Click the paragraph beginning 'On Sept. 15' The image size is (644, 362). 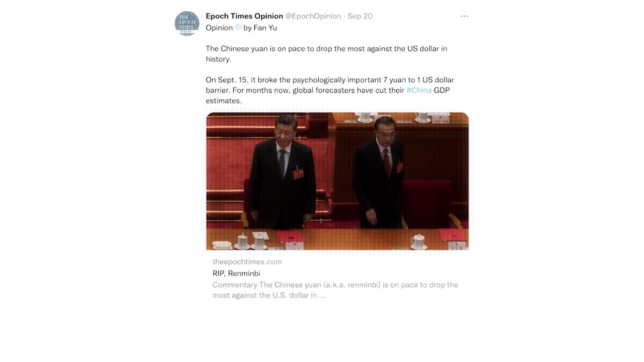330,90
